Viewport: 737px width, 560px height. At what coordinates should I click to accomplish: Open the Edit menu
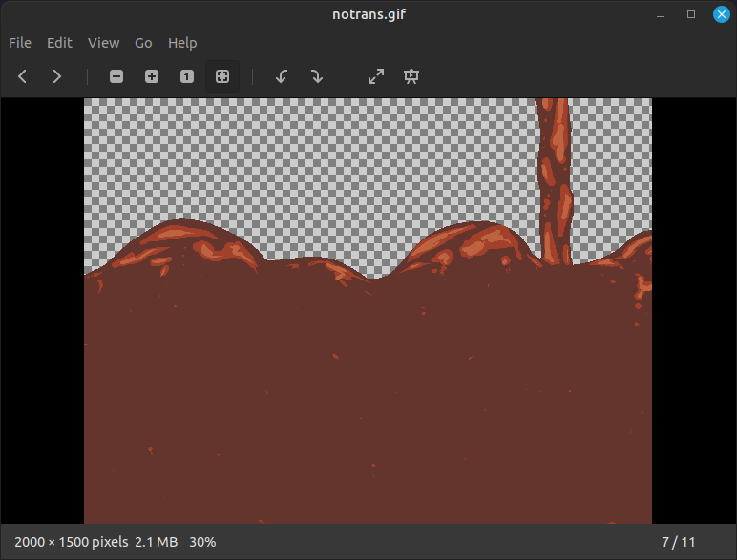point(60,43)
